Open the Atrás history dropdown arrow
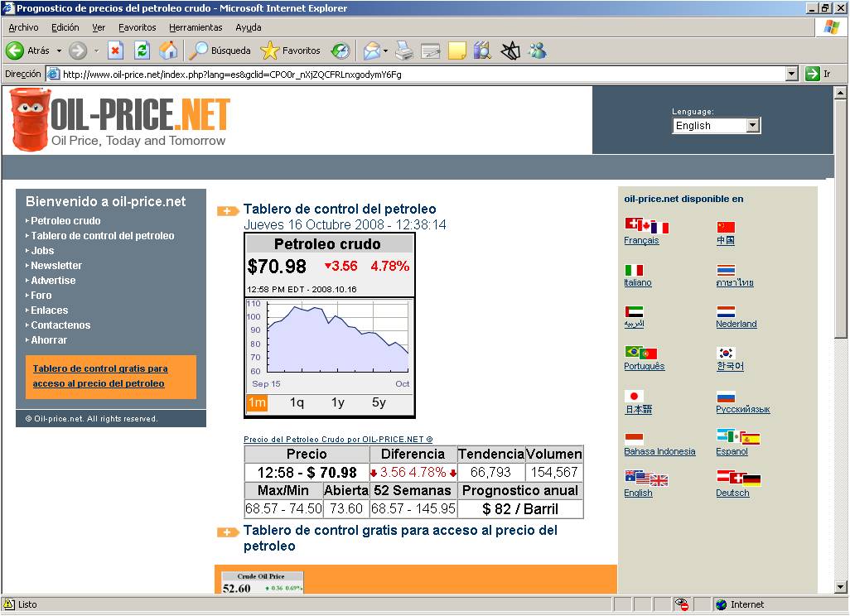 pos(59,51)
